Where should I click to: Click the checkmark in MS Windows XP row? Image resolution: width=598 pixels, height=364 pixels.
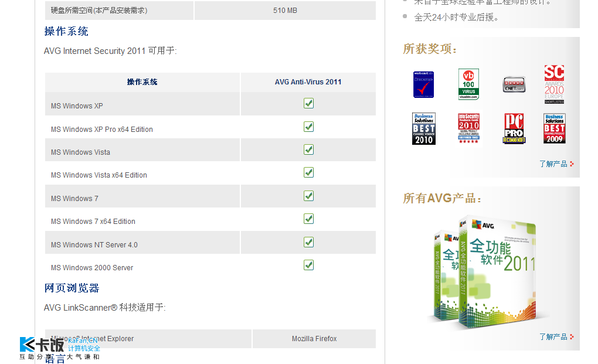point(308,103)
